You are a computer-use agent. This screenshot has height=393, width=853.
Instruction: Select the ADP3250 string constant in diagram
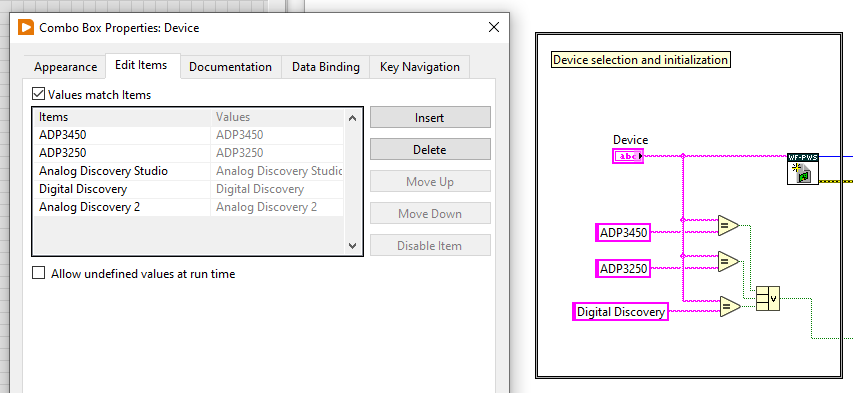pyautogui.click(x=623, y=268)
